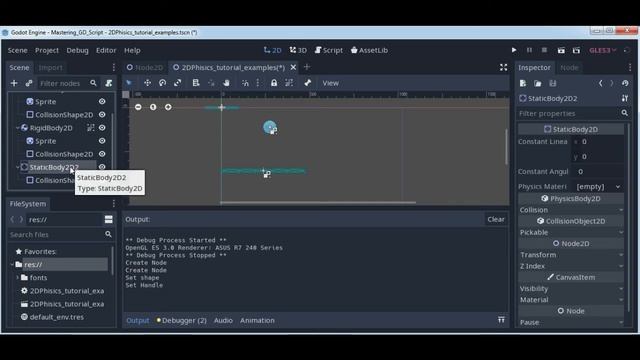Open object properties tool icon
Viewport: 640px width, 360px height.
click(625, 98)
